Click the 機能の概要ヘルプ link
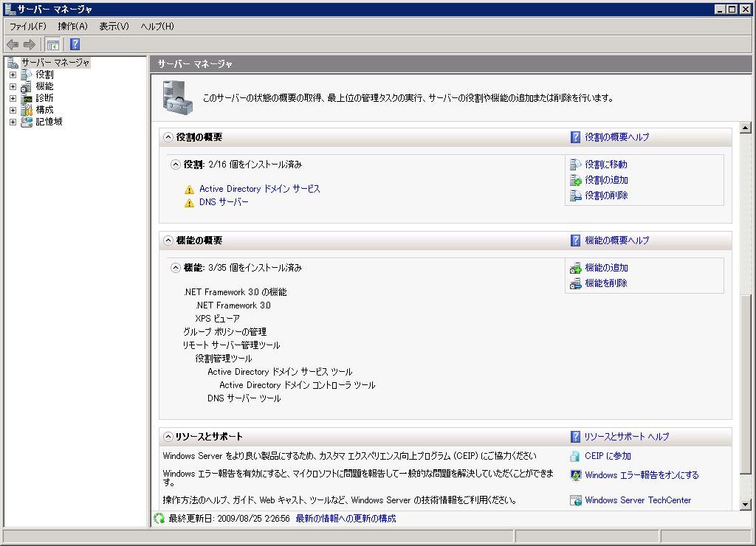Image resolution: width=756 pixels, height=546 pixels. 616,241
